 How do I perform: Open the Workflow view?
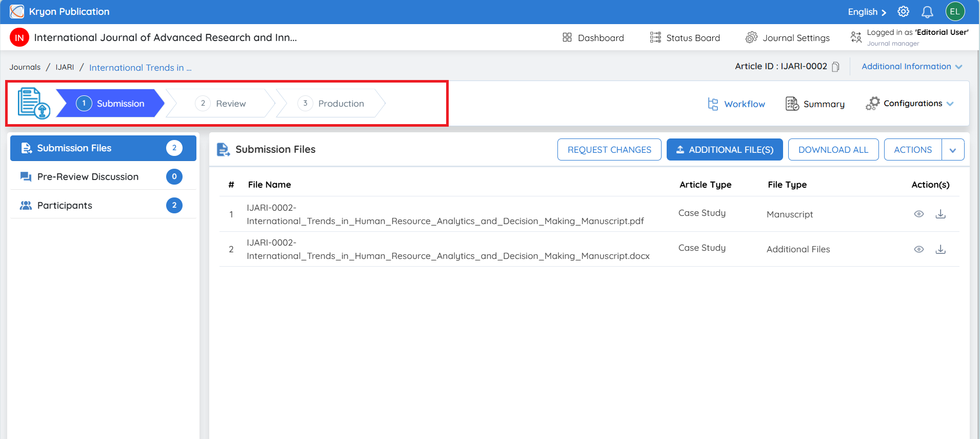[x=736, y=104]
